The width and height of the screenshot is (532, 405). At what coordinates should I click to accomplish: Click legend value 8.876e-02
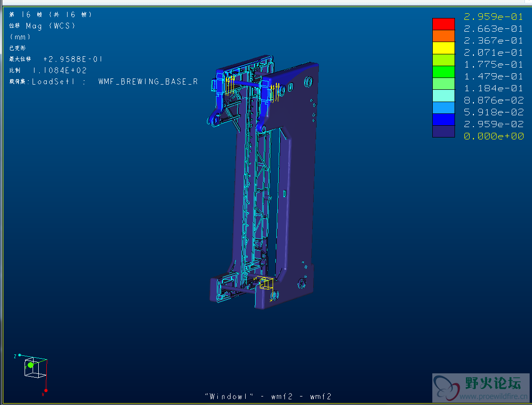(x=494, y=100)
